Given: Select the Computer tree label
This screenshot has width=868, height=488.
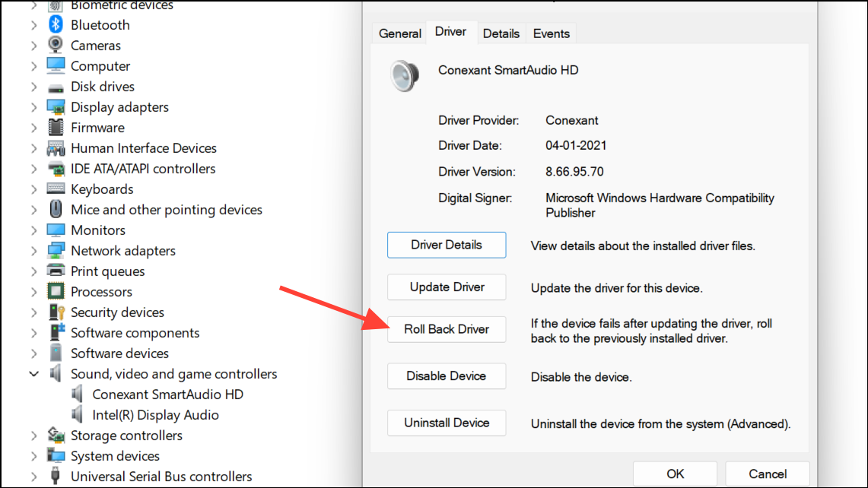Looking at the screenshot, I should [100, 66].
